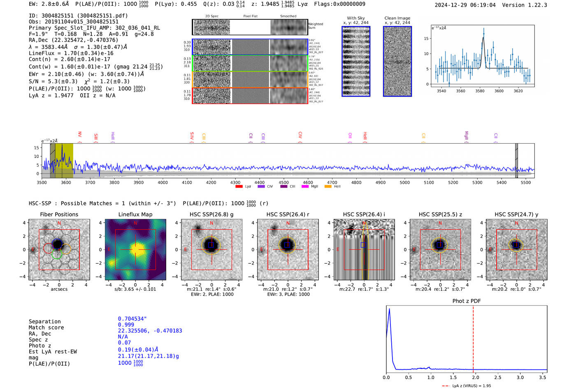This screenshot has width=576, height=392.
Task: Click the HSC-SSP Possible Matches heading
Action: [x=102, y=203]
